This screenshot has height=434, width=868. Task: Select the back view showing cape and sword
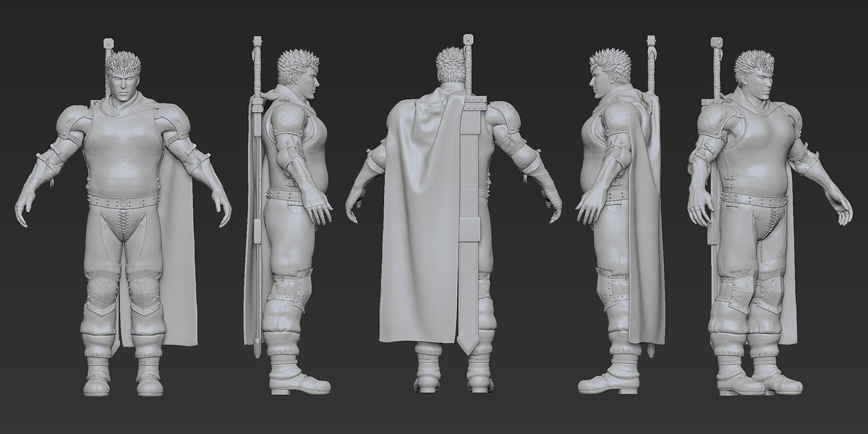[x=454, y=212]
